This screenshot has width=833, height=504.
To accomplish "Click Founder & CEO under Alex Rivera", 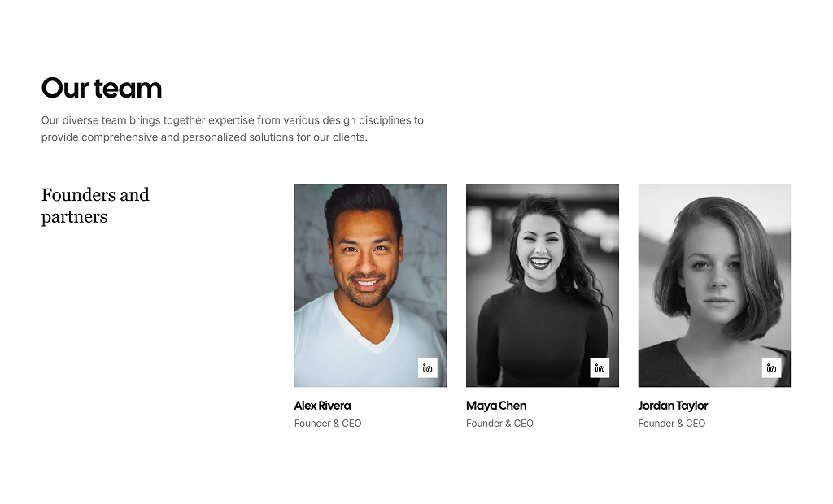I will pos(328,424).
